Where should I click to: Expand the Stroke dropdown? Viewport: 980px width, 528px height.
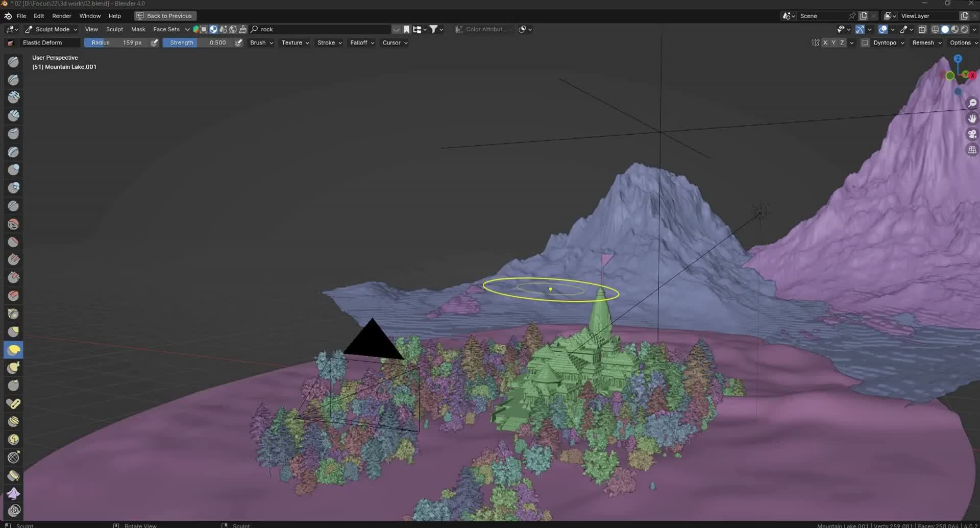click(329, 43)
